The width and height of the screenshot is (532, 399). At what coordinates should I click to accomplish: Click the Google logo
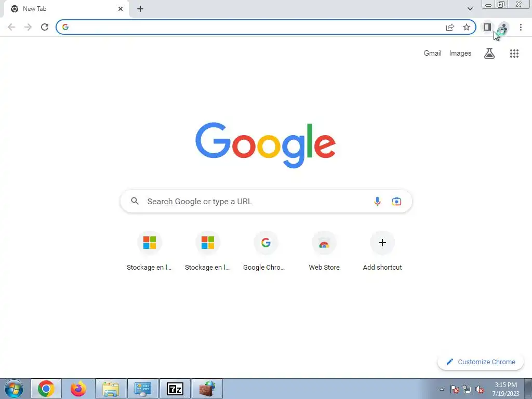pos(265,145)
